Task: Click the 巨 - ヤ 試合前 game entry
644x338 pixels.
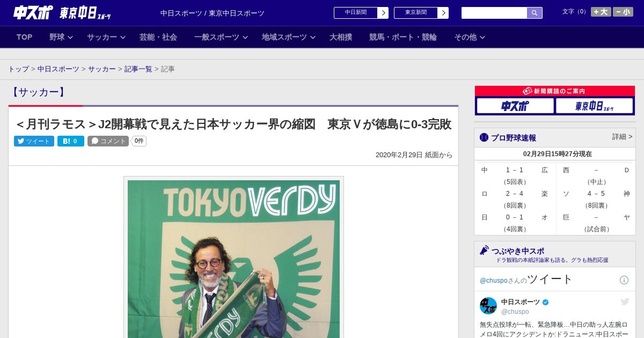Action: [x=596, y=223]
